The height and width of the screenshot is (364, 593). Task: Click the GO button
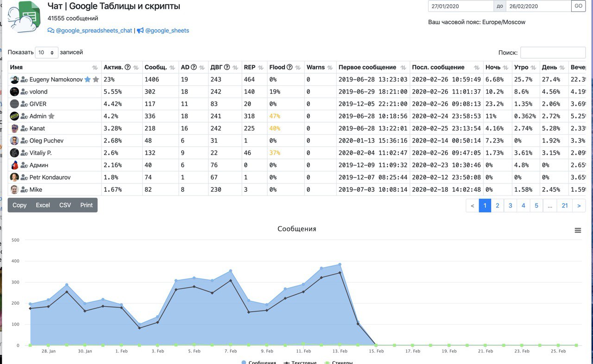pos(578,6)
